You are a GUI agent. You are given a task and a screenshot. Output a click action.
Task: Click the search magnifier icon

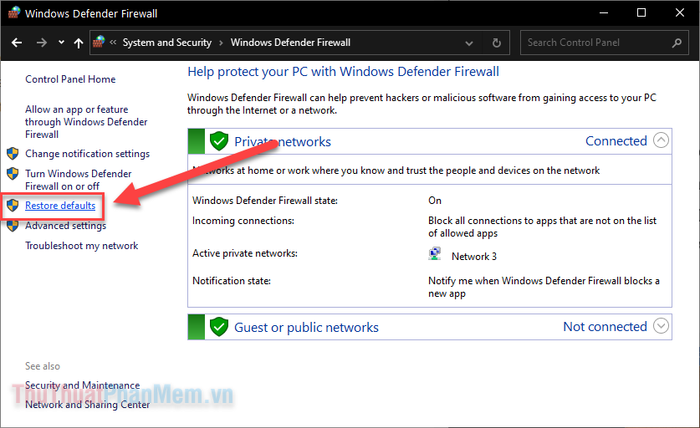(x=677, y=43)
